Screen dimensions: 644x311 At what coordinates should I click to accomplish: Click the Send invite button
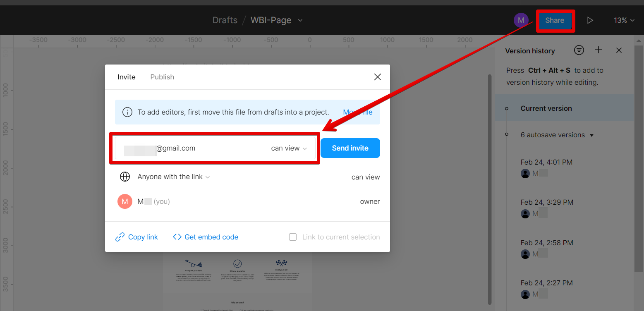[x=350, y=148]
